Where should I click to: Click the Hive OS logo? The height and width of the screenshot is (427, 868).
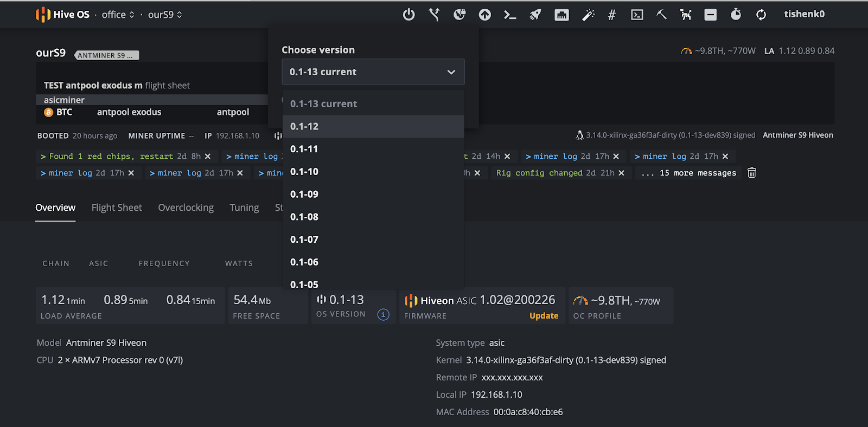[62, 15]
